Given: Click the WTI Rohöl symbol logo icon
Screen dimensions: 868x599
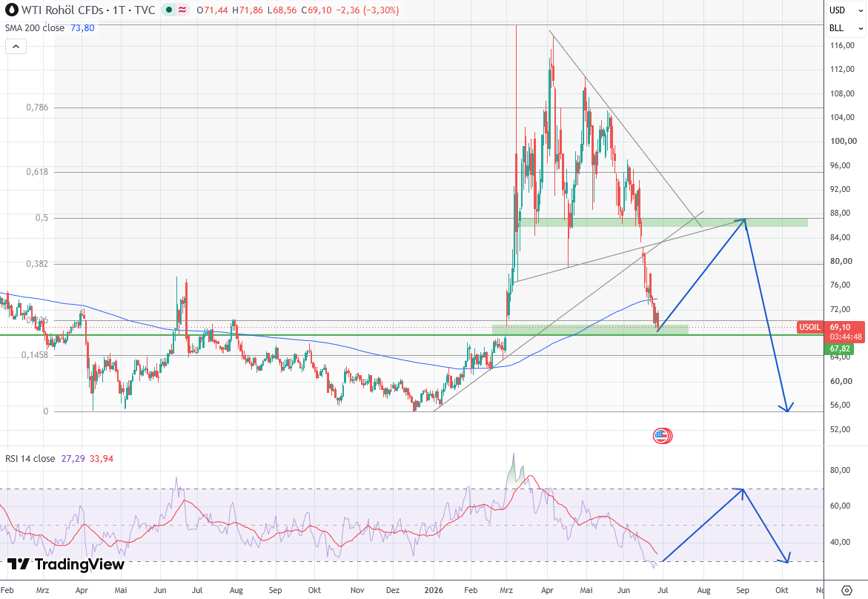Looking at the screenshot, I should click(x=12, y=10).
